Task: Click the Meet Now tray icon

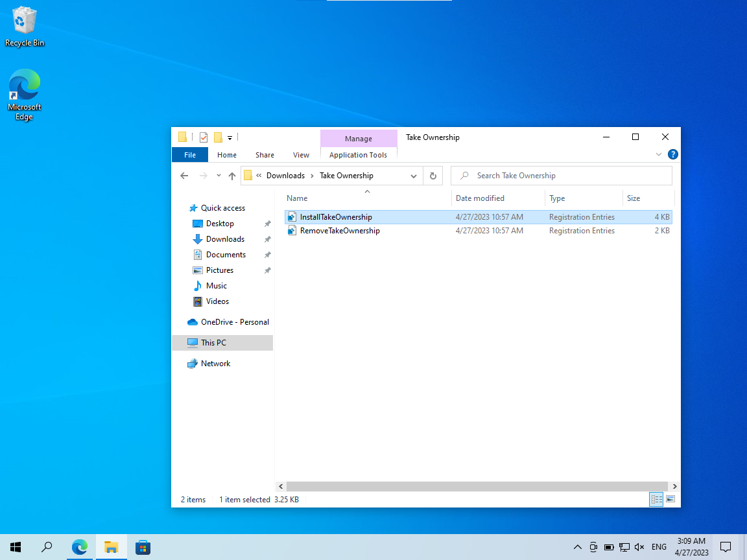Action: coord(593,547)
